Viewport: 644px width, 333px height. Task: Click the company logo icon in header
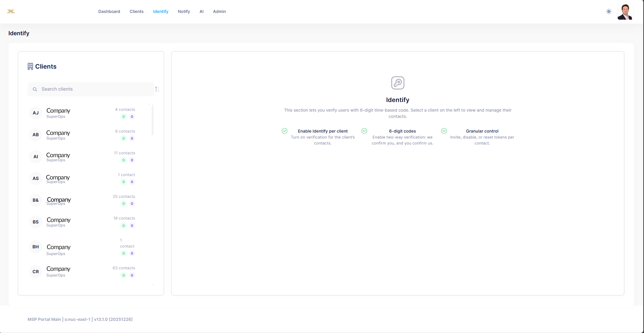pos(11,11)
